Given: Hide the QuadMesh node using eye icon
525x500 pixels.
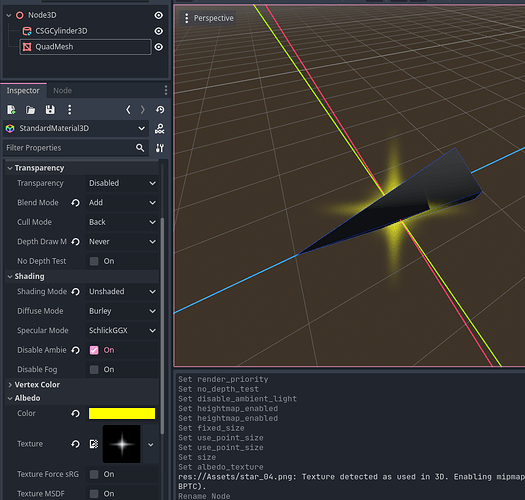Looking at the screenshot, I should click(x=159, y=47).
